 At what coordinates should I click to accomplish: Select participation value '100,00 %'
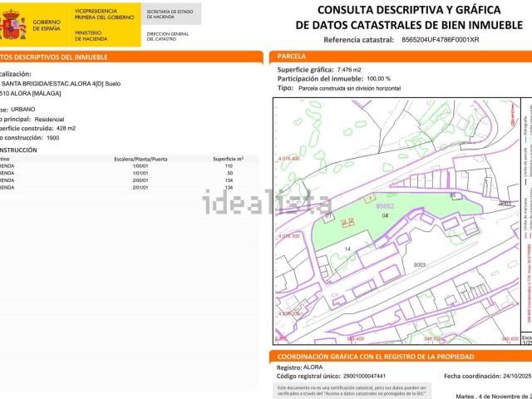tap(379, 79)
